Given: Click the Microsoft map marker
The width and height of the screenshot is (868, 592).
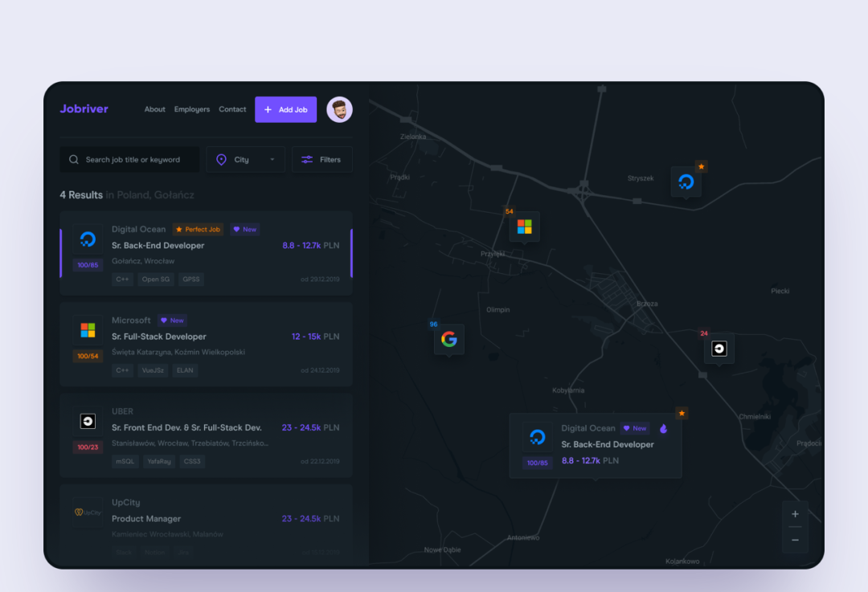Looking at the screenshot, I should coord(524,227).
